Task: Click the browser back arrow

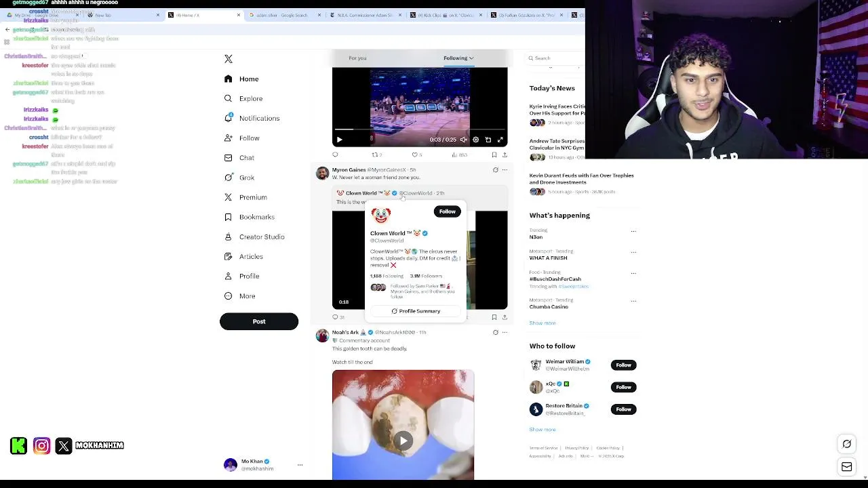Action: [7, 30]
